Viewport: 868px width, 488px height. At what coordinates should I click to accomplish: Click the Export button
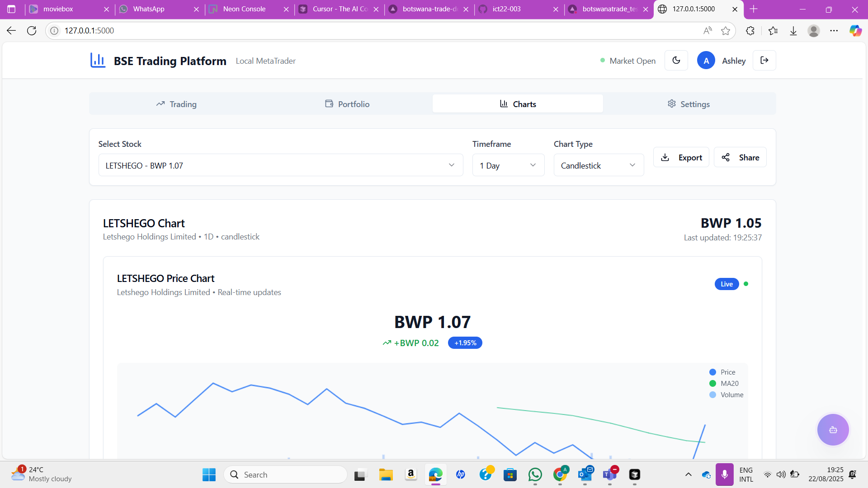[x=681, y=157]
